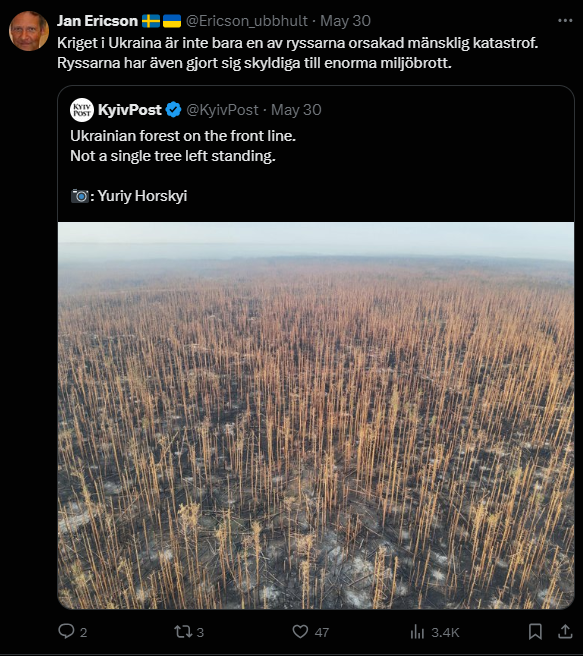Click the repost arrows icon
This screenshot has height=656, width=583.
183,631
